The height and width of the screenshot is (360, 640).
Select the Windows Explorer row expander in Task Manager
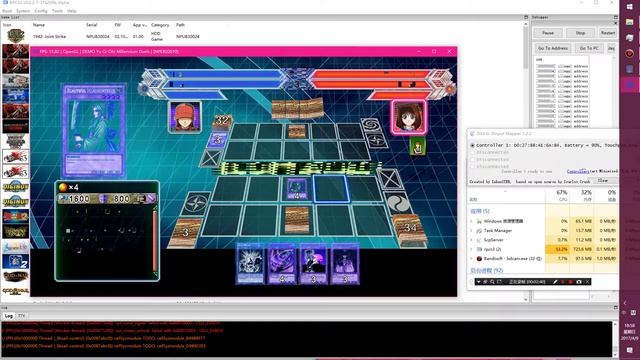click(472, 221)
